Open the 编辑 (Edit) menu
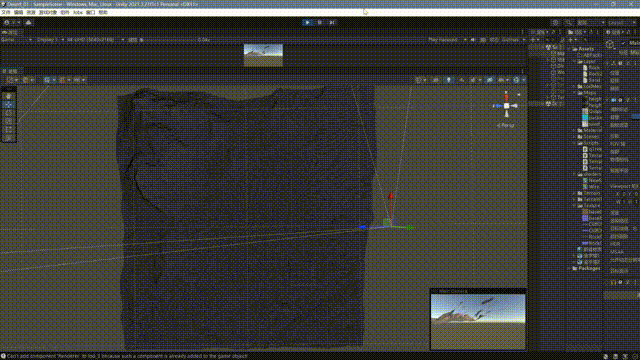This screenshot has height=360, width=640. tap(18, 13)
